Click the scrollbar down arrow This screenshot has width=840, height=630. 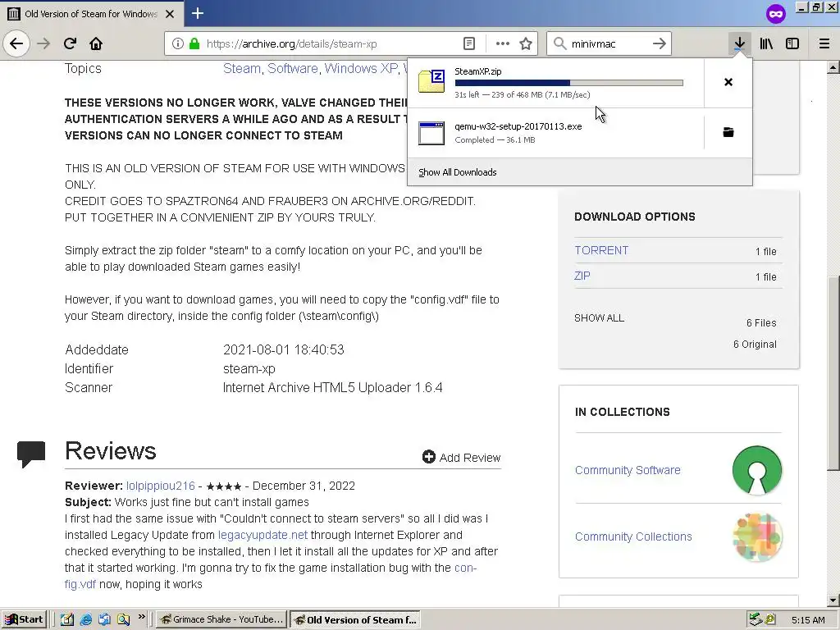(833, 600)
